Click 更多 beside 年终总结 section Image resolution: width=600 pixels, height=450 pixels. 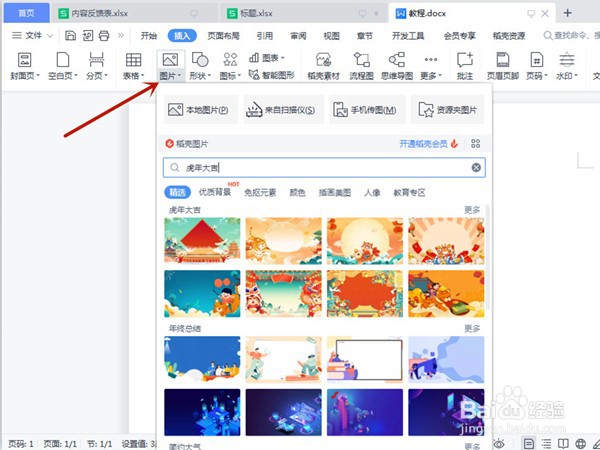point(472,328)
